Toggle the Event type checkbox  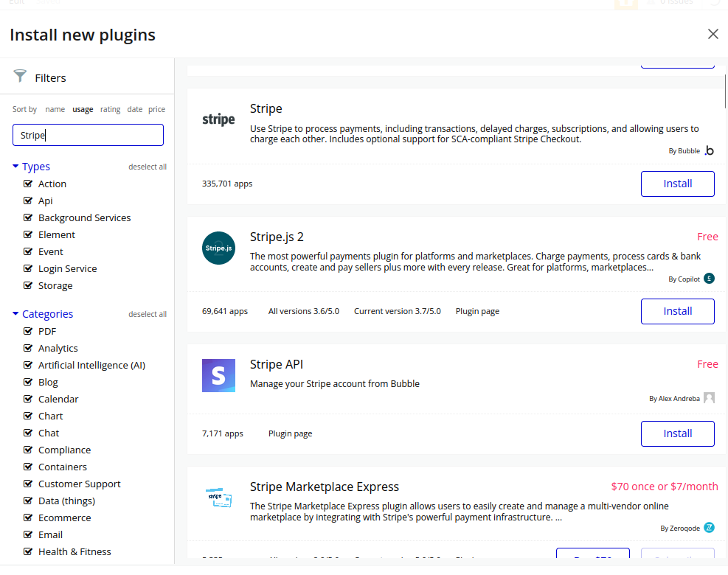[x=28, y=251]
